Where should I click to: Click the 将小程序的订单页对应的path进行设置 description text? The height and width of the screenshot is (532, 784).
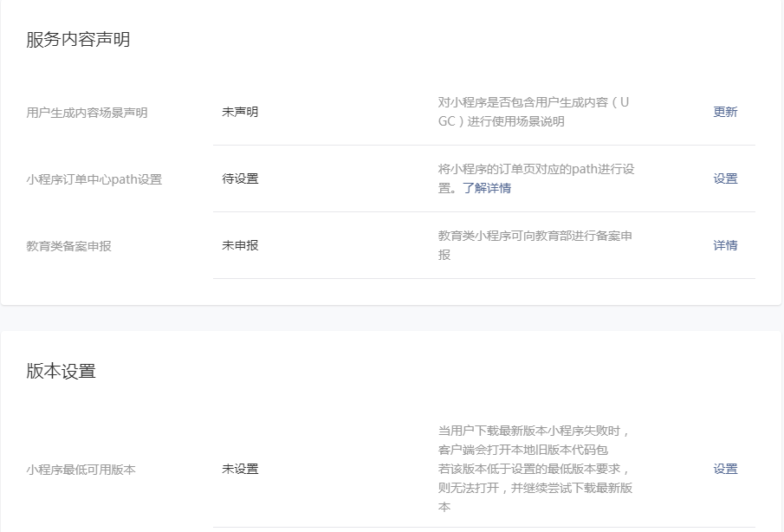tap(536, 178)
